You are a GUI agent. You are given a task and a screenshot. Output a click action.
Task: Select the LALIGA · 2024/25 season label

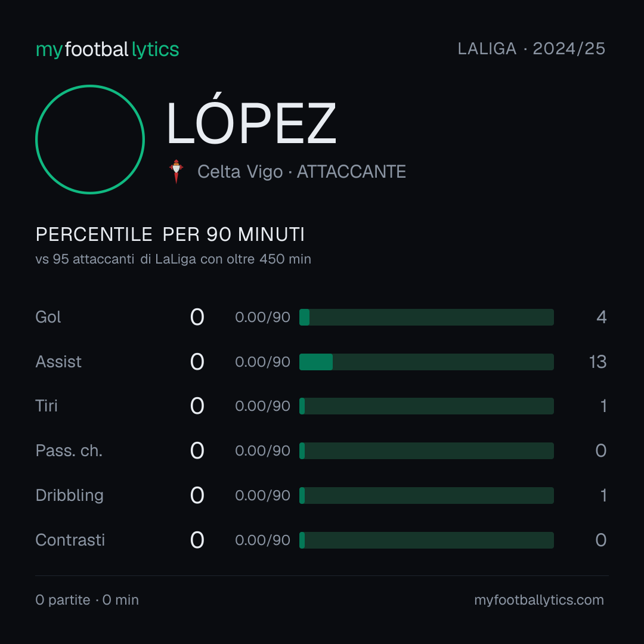point(531,49)
